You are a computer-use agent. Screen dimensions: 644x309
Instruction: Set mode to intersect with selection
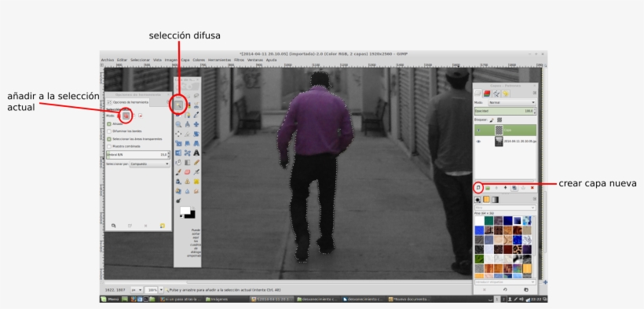pyautogui.click(x=140, y=116)
